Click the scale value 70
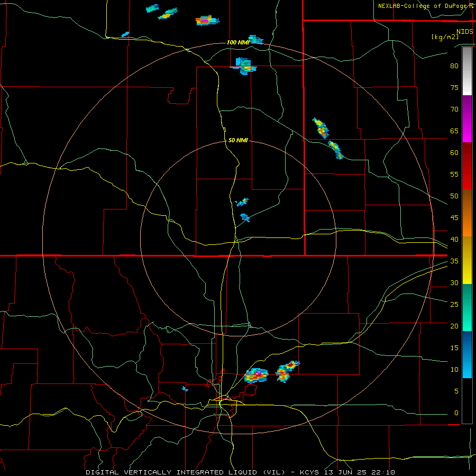The image size is (476, 476). point(454,109)
